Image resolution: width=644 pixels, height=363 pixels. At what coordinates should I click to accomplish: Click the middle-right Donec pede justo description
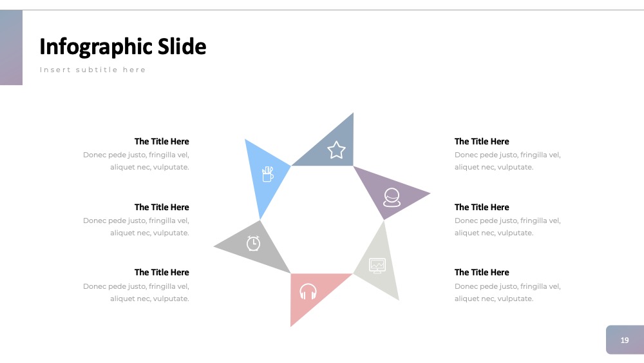pyautogui.click(x=507, y=226)
